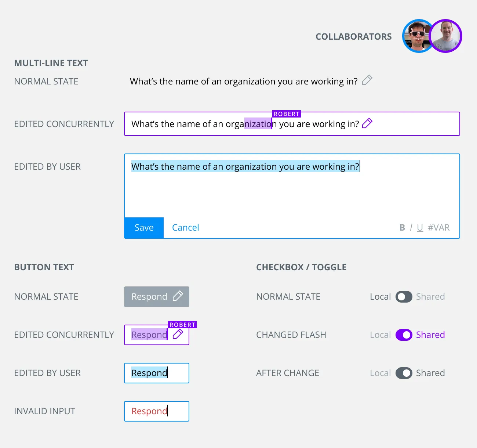Screen dimensions: 477x448
Task: Toggle the purple Changed Flash switch
Action: tap(404, 335)
